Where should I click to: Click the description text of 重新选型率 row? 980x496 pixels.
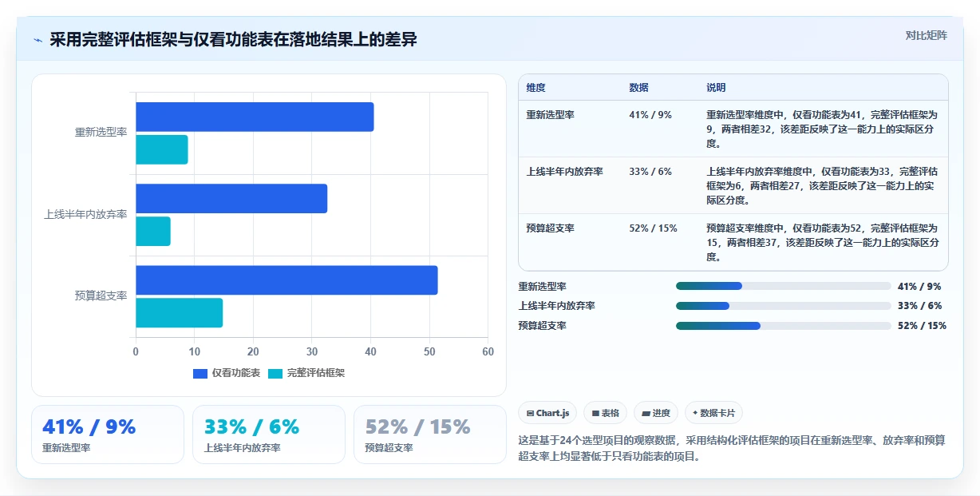pos(822,129)
